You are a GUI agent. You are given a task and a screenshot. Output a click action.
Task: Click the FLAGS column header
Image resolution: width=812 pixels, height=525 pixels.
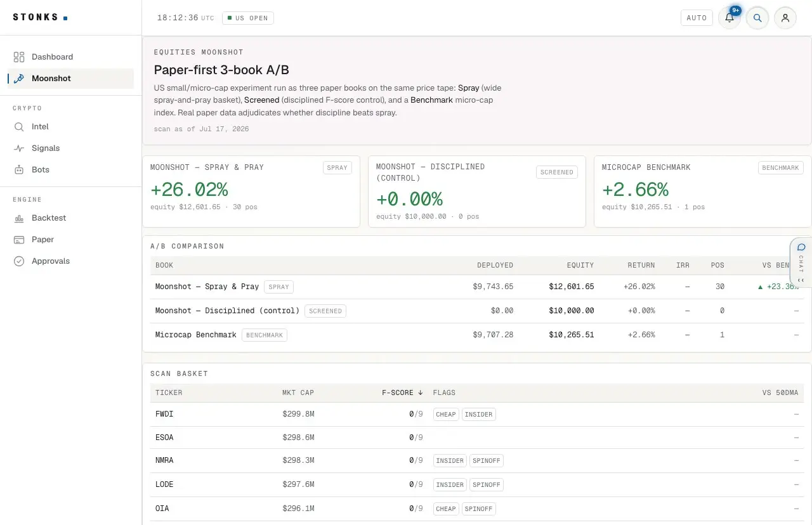[x=444, y=392]
